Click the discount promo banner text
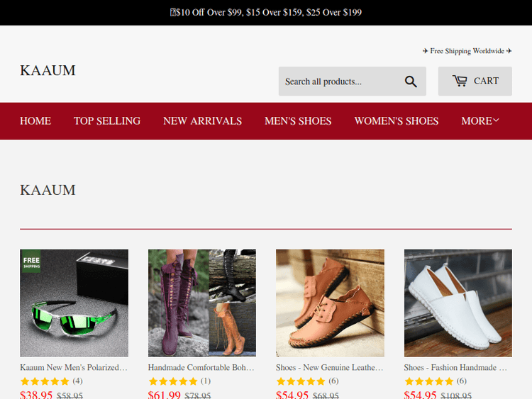This screenshot has height=399, width=532. [266, 12]
